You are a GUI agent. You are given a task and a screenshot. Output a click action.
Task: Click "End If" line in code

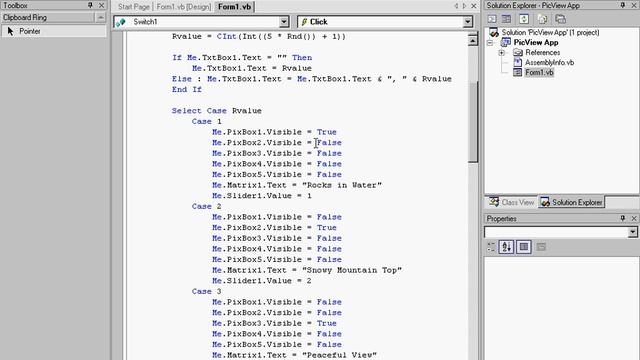[187, 90]
